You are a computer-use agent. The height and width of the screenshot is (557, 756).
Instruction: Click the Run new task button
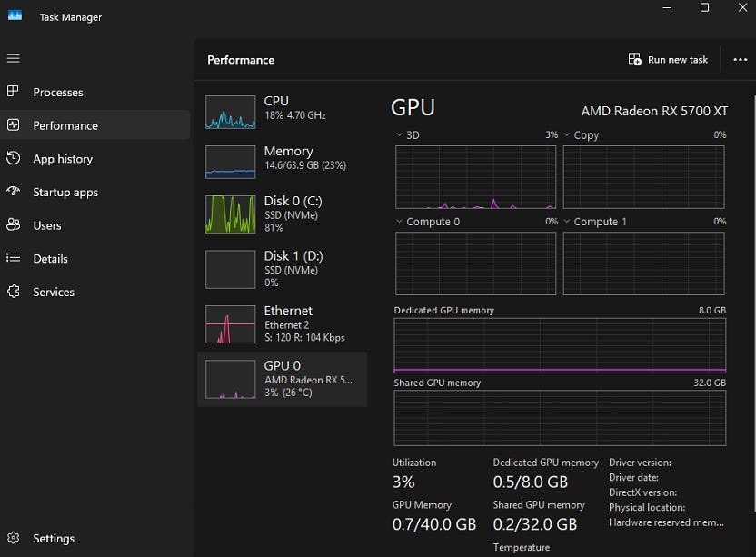coord(668,60)
